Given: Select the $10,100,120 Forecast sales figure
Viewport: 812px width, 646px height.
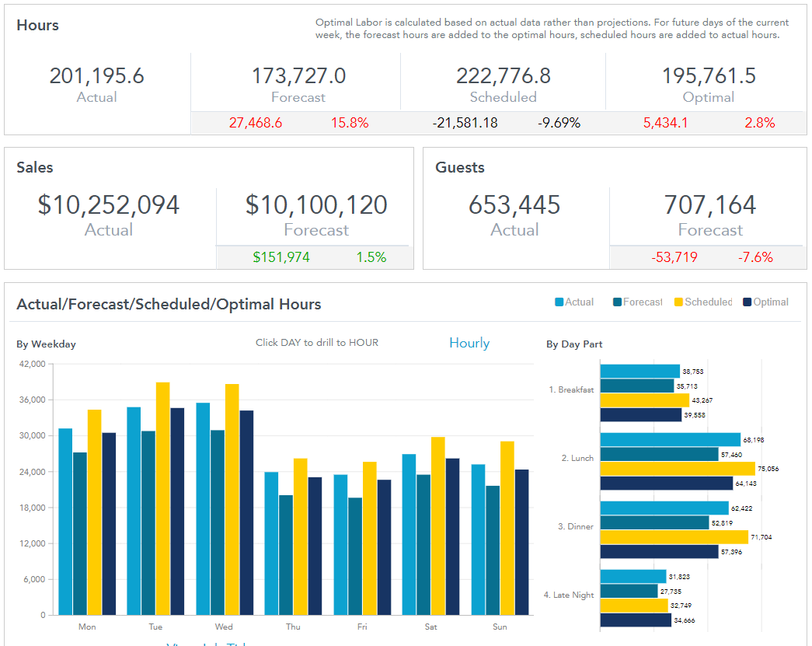Looking at the screenshot, I should 316,204.
